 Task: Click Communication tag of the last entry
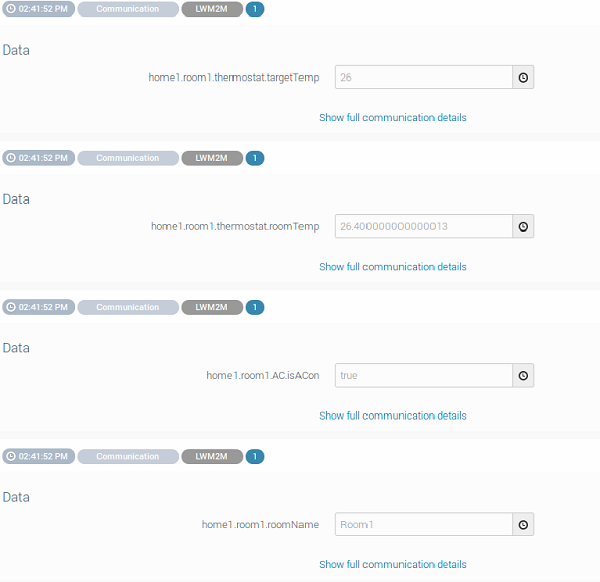pos(127,456)
